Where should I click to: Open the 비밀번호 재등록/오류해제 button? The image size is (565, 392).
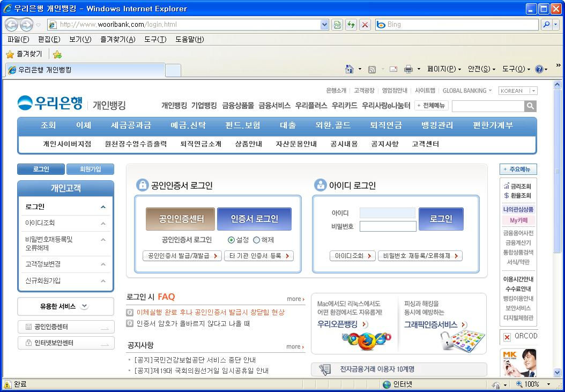coord(420,256)
